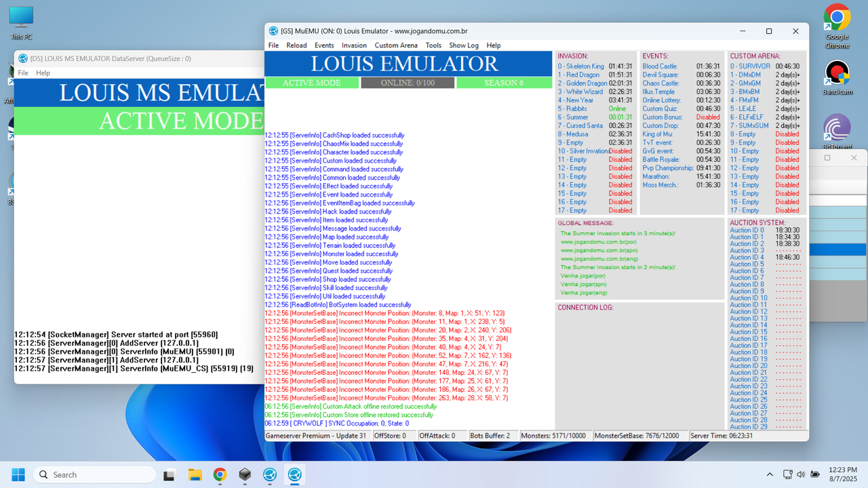Click Gameserver Premium - Update 31 status
This screenshot has width=868, height=488.
(x=318, y=436)
